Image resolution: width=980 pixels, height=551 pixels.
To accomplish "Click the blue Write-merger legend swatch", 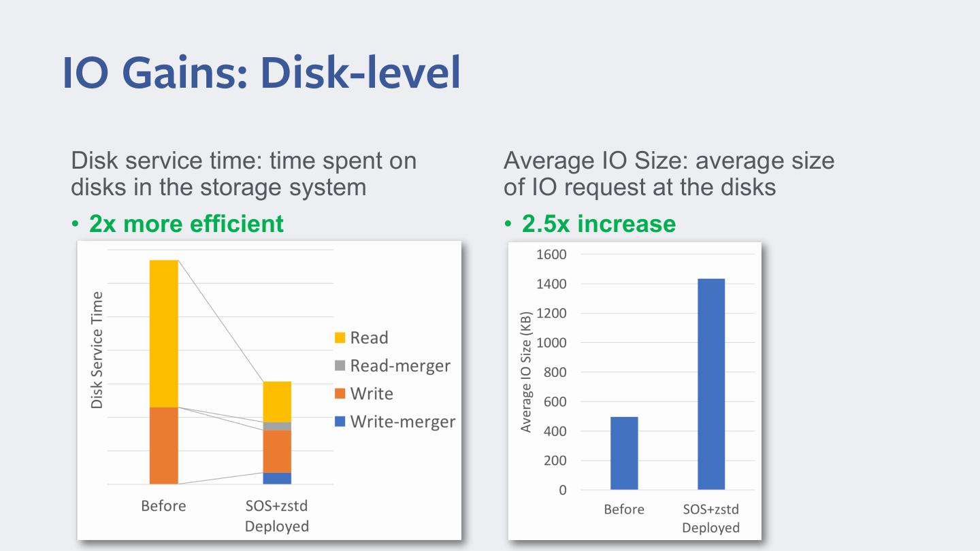I will coord(340,422).
